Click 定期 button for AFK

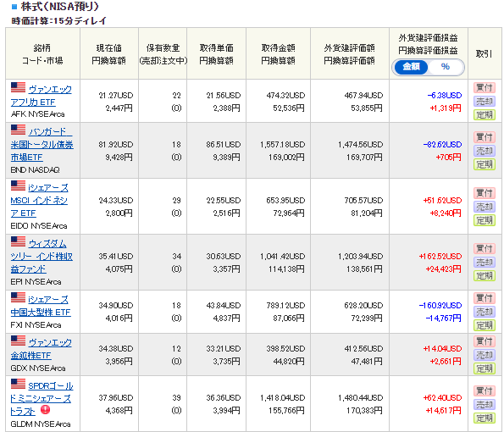pyautogui.click(x=484, y=114)
